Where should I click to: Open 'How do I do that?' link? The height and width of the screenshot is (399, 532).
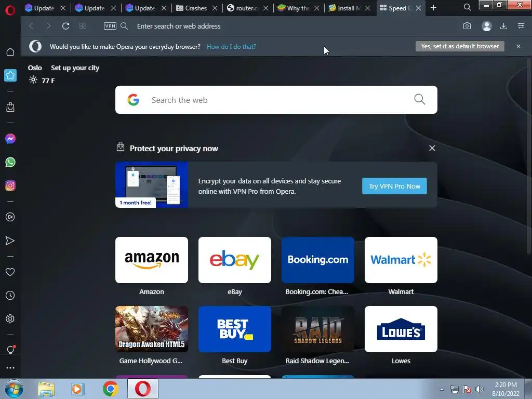pyautogui.click(x=231, y=46)
